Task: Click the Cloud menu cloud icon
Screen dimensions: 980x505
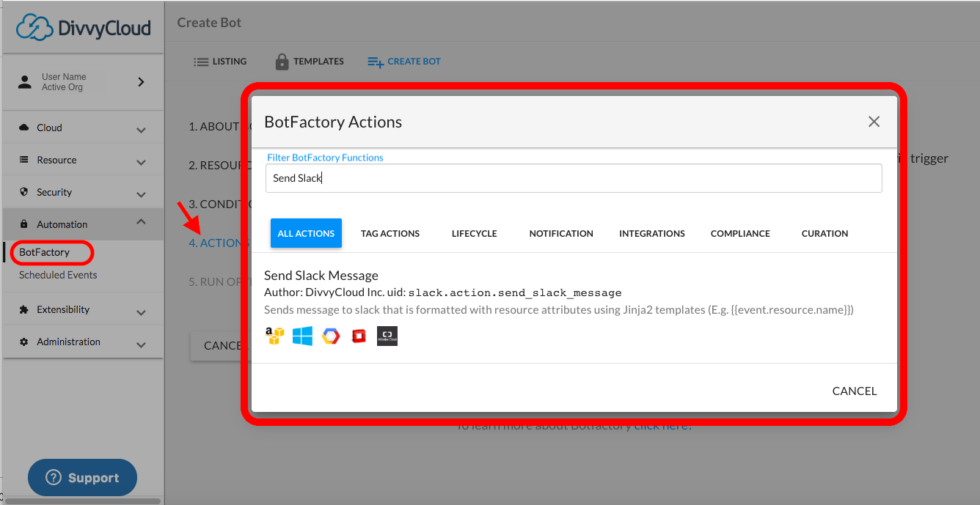Action: pyautogui.click(x=23, y=128)
